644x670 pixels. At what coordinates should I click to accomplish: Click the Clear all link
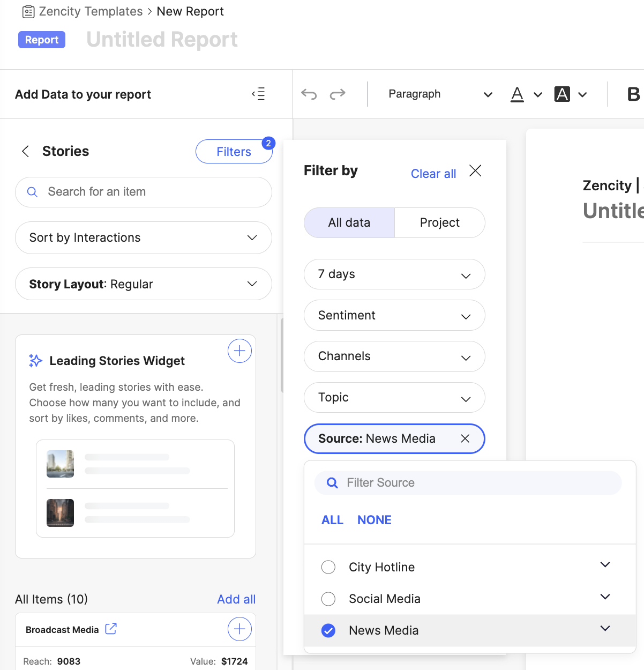(433, 174)
